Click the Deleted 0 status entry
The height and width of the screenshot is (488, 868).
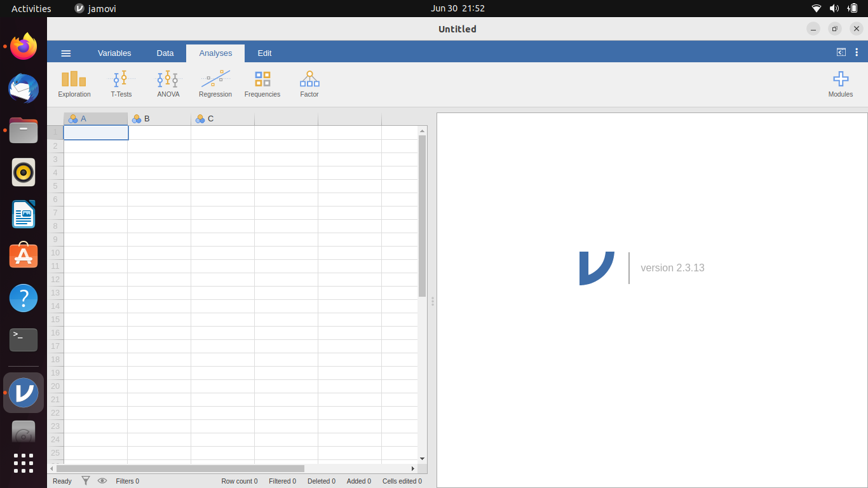(322, 481)
